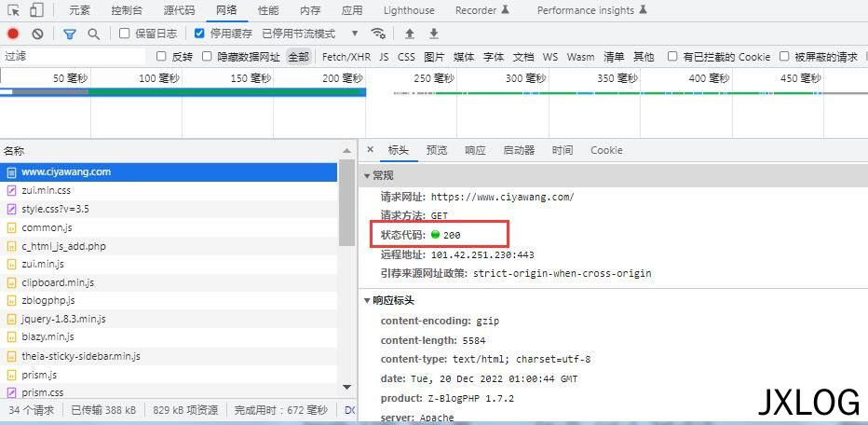Click the overview timeline at 250 毫秒
This screenshot has height=425, width=868.
[433, 78]
